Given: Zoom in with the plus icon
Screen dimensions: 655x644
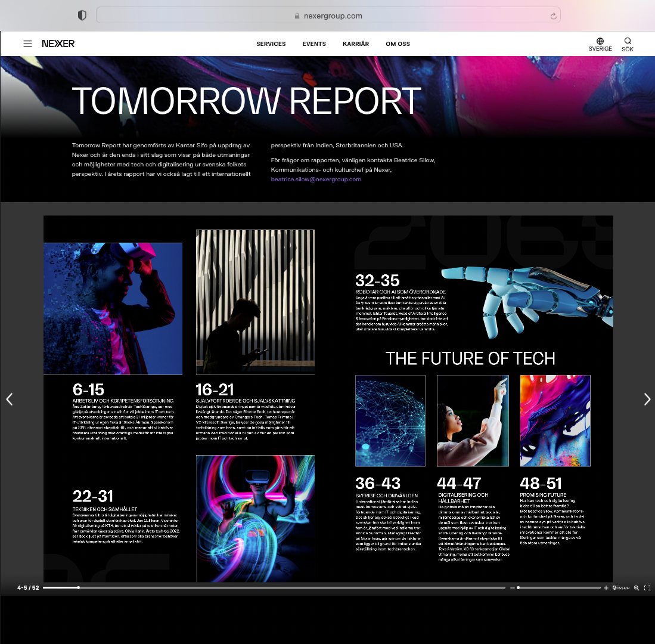Looking at the screenshot, I should click(x=606, y=587).
